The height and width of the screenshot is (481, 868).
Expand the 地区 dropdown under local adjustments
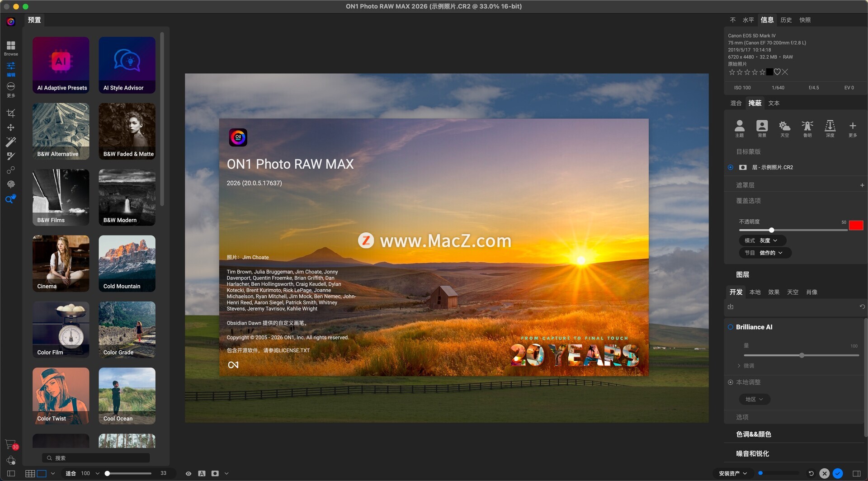754,399
